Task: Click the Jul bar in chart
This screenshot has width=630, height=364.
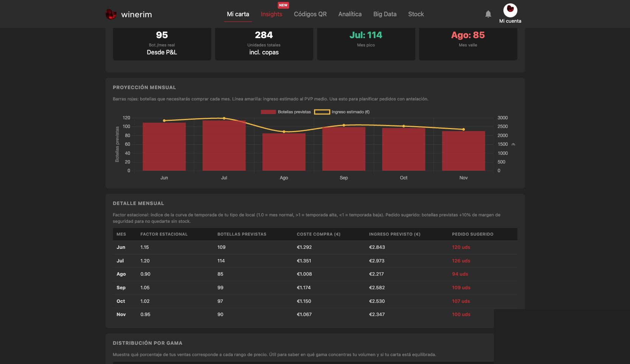Action: click(224, 145)
